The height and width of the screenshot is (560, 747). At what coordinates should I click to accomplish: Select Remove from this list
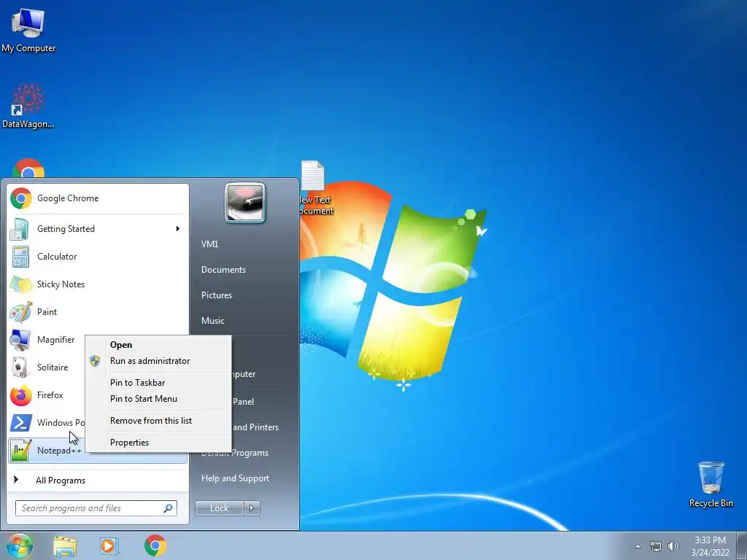(158, 421)
